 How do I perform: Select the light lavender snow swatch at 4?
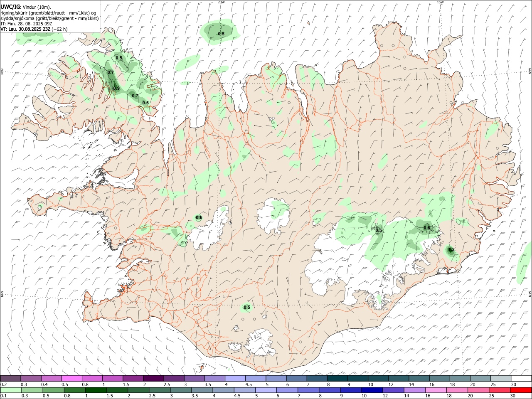[x=235, y=378]
